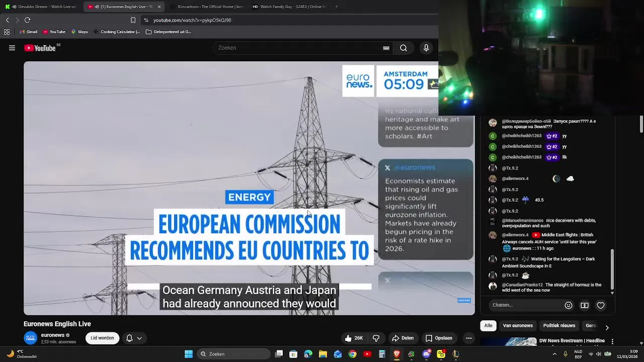This screenshot has height=362, width=644.
Task: Start voice search with the microphone
Action: point(426,48)
